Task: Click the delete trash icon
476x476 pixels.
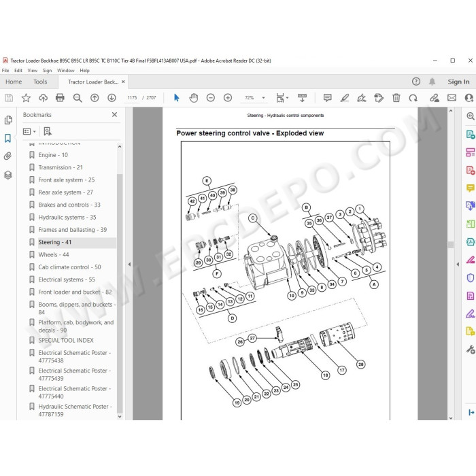Action: [396, 98]
